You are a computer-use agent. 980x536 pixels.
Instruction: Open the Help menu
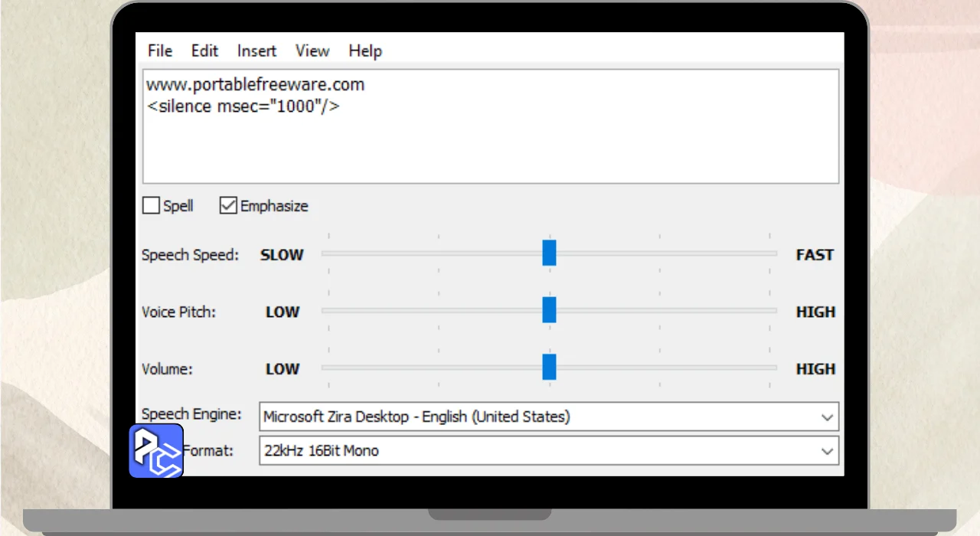tap(365, 51)
